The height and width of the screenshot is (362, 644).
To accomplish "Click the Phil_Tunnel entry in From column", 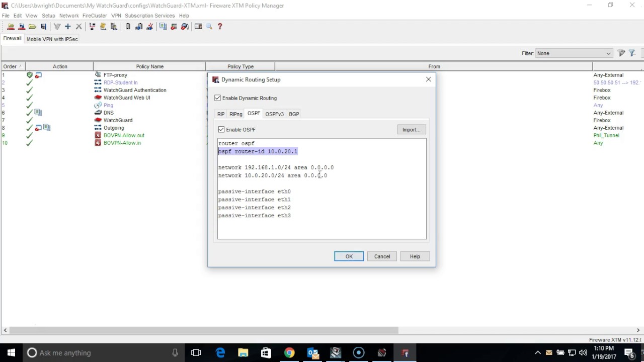I will (x=606, y=135).
